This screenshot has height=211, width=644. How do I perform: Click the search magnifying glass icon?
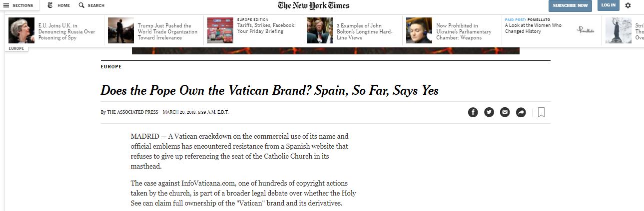click(81, 5)
